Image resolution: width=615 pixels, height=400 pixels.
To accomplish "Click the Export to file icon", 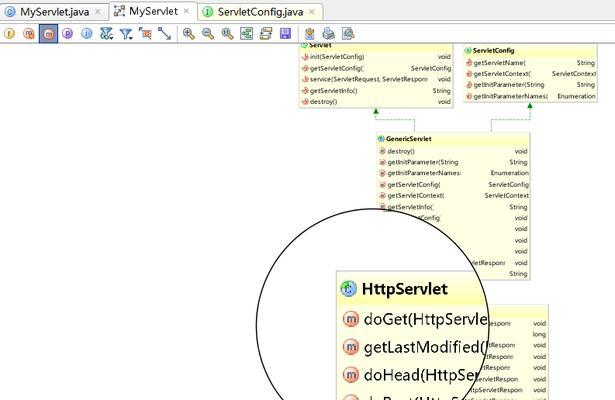I will (x=309, y=34).
